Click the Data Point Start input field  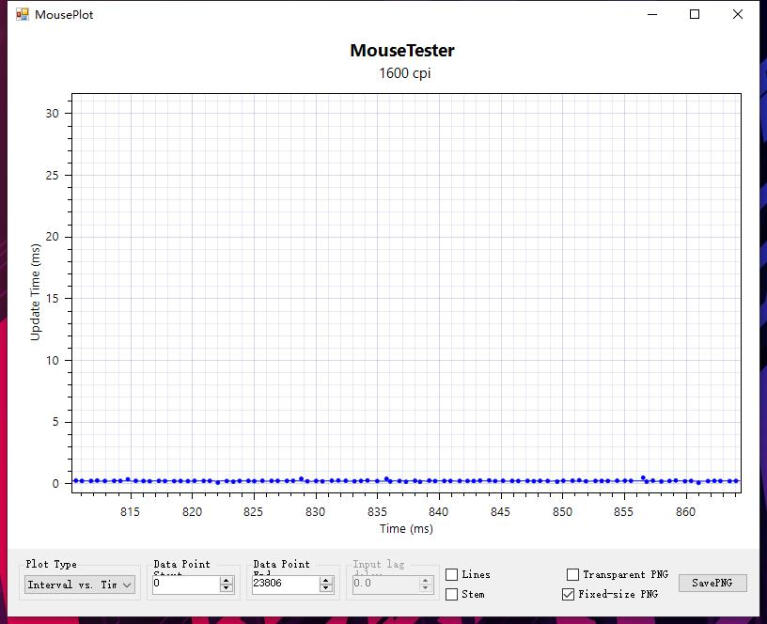(185, 584)
